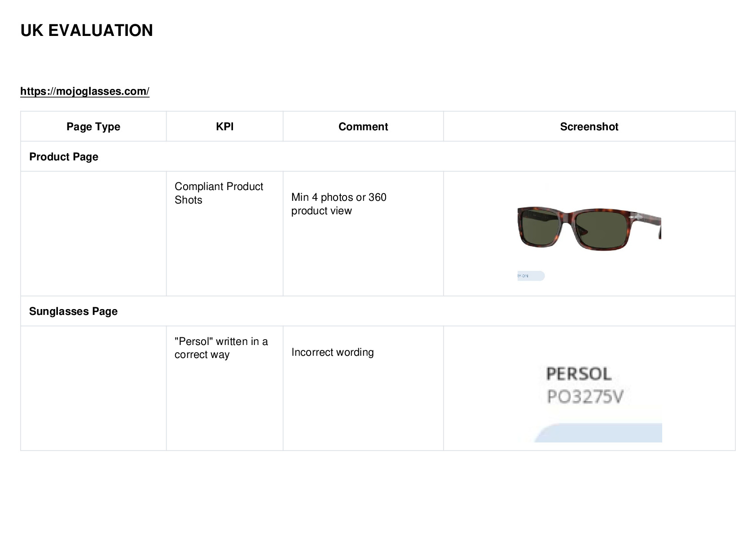The height and width of the screenshot is (535, 756).
Task: Click the small try-on pill button image
Action: 531,276
